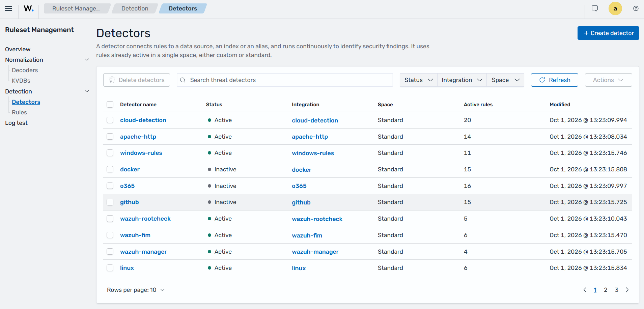
Task: Go to previous page arrow
Action: (585, 290)
